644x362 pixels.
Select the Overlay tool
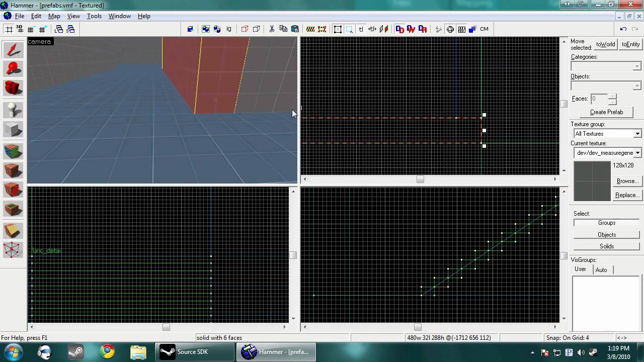13,209
